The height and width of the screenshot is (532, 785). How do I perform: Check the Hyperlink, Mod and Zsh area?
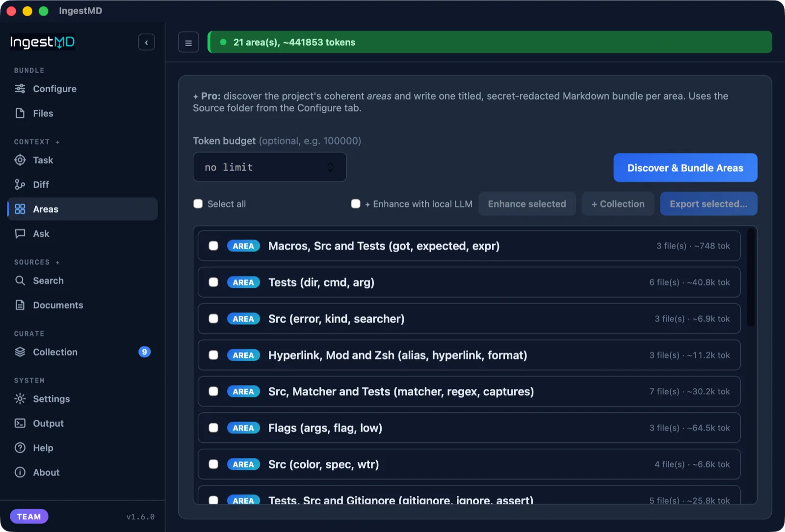(213, 355)
